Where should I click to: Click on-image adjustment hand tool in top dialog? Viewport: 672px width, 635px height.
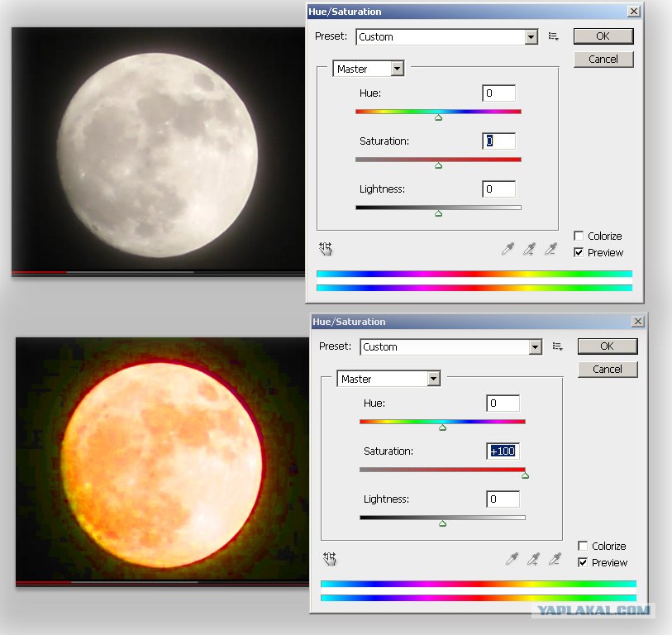point(326,249)
